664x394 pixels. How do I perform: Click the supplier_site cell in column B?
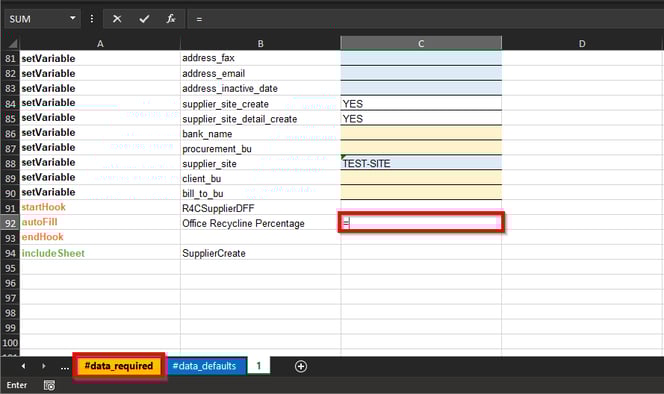pyautogui.click(x=260, y=164)
